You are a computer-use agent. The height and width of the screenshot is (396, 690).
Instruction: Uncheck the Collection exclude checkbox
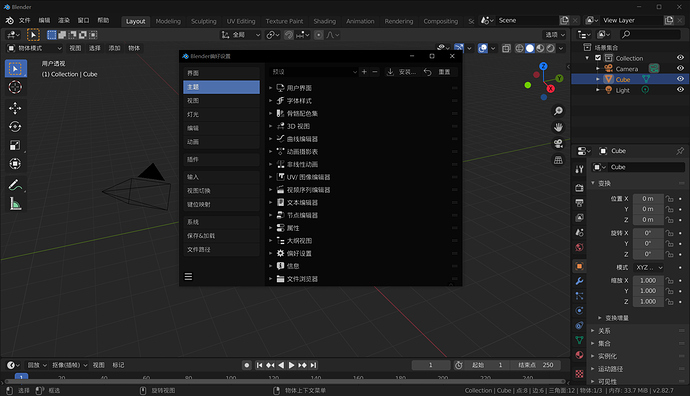click(x=598, y=58)
